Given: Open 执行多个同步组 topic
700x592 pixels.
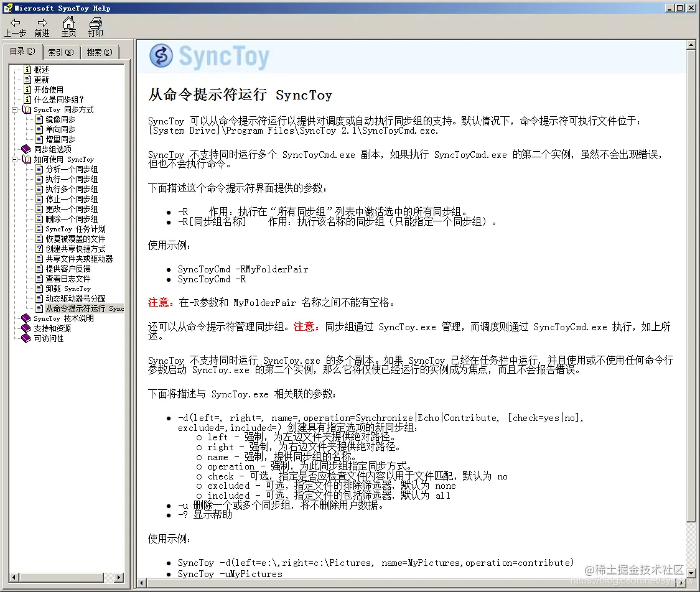Looking at the screenshot, I should 72,189.
